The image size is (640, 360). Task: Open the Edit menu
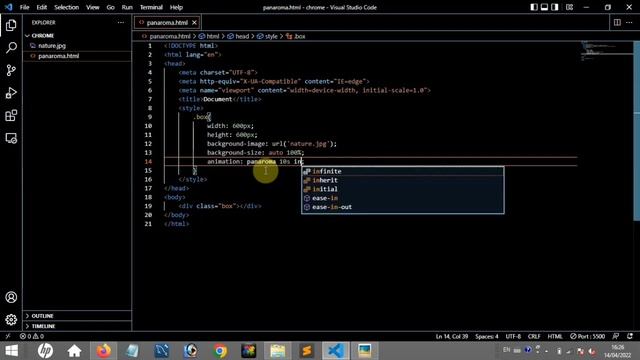[x=42, y=7]
